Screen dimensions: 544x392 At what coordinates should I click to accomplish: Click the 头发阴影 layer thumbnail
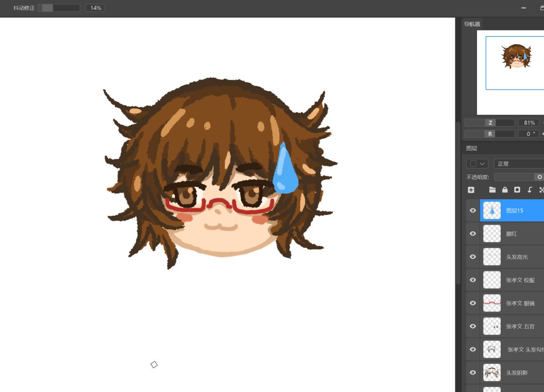[492, 372]
